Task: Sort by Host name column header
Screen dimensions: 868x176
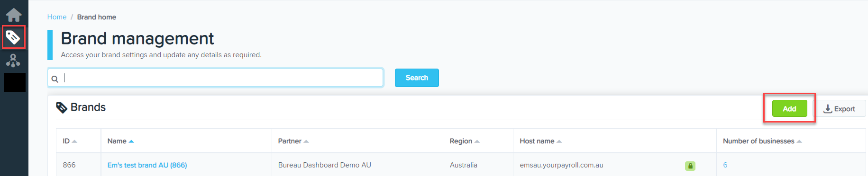Action: 540,141
